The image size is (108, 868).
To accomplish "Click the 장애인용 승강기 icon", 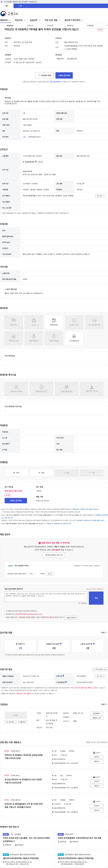I will tap(41, 389).
